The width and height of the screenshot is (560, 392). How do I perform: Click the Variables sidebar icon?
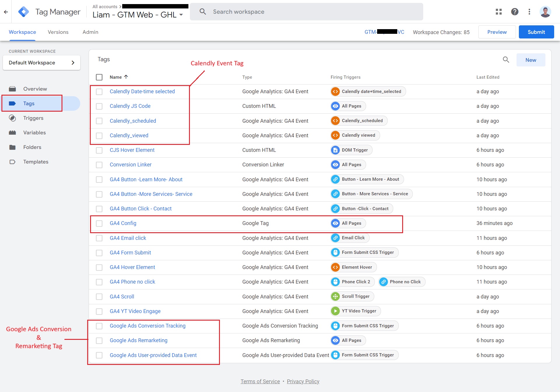(x=12, y=133)
